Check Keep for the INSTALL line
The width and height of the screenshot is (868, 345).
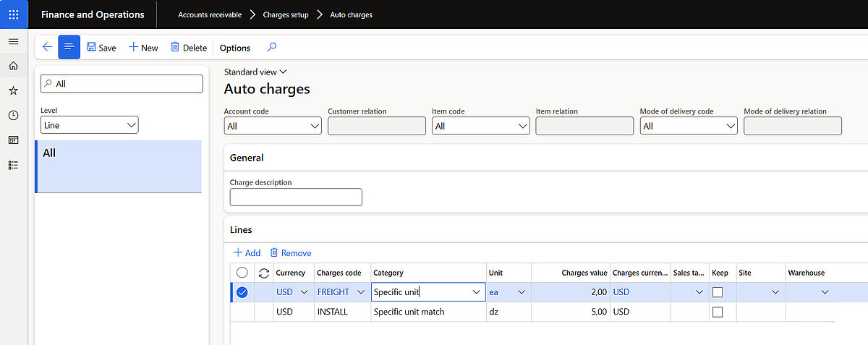click(718, 312)
